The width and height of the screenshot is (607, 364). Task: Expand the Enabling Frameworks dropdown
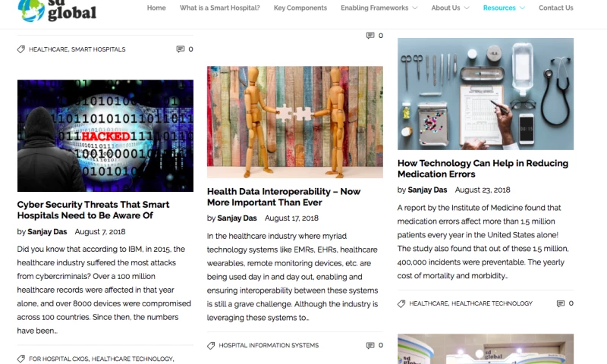pos(415,8)
